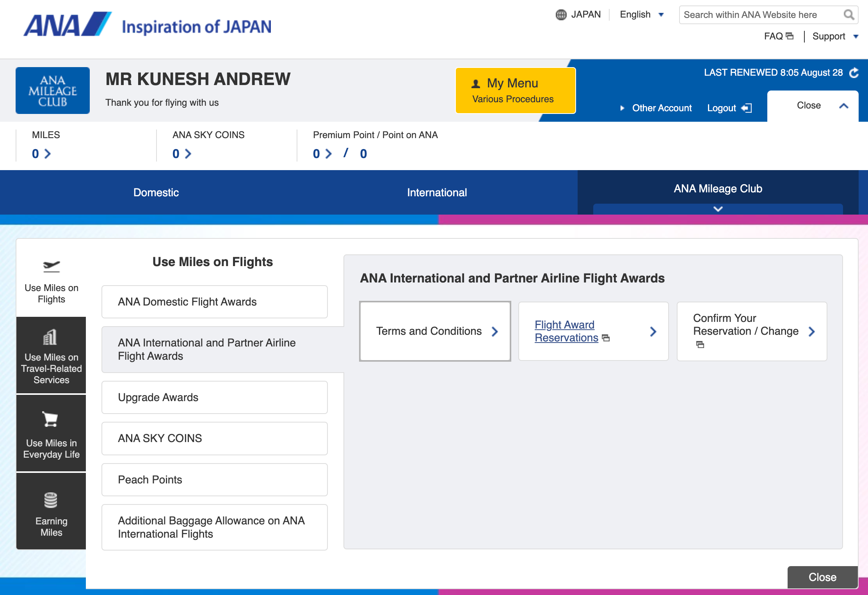Open Upgrade Awards
868x595 pixels.
(215, 398)
